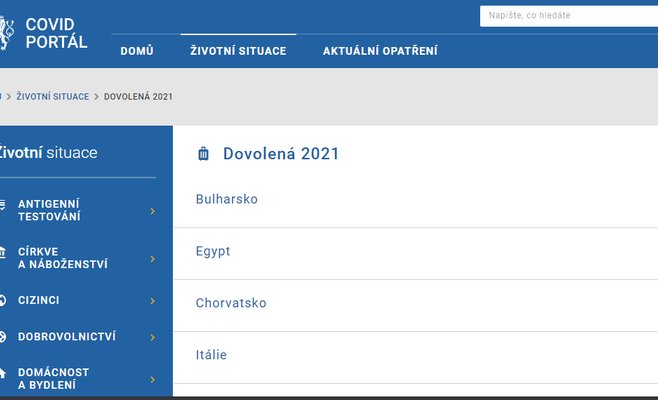The width and height of the screenshot is (658, 400).
Task: Expand the Domácnost a bydlení chevron
Action: point(152,380)
